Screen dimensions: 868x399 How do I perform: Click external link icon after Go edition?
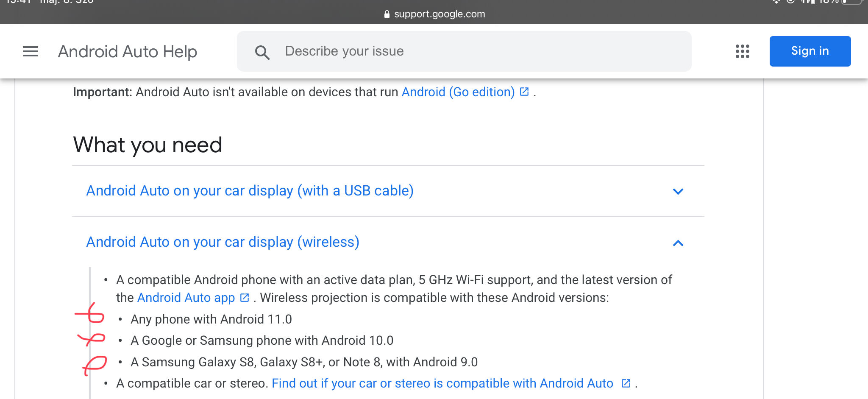(x=524, y=92)
